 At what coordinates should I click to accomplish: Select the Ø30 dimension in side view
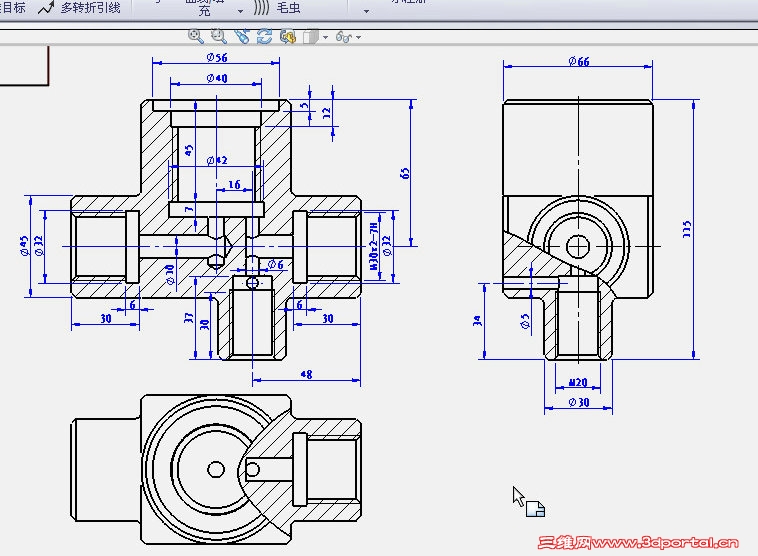(579, 402)
